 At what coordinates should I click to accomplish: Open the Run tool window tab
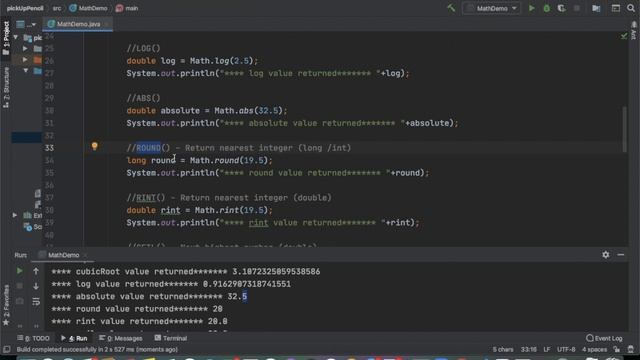point(74,338)
